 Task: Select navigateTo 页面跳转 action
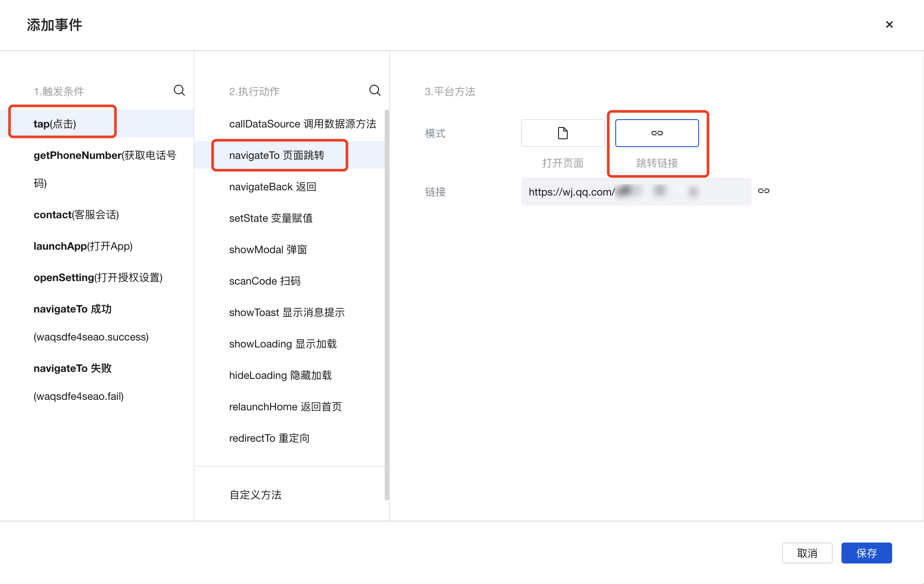[277, 155]
